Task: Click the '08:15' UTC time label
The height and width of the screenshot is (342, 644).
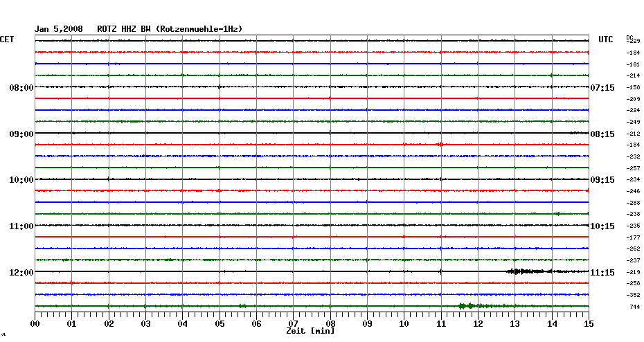Action: [x=602, y=134]
